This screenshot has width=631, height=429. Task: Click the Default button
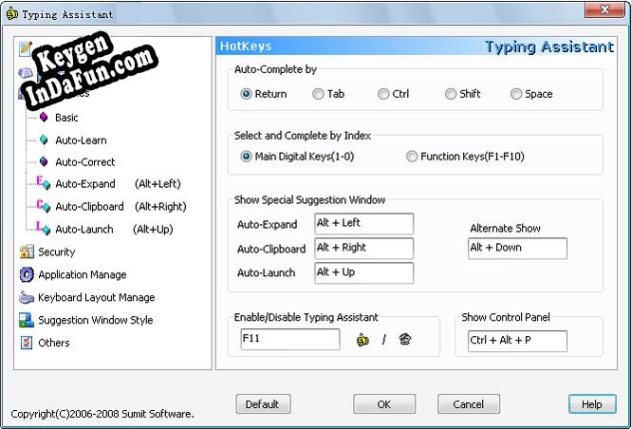pyautogui.click(x=263, y=404)
